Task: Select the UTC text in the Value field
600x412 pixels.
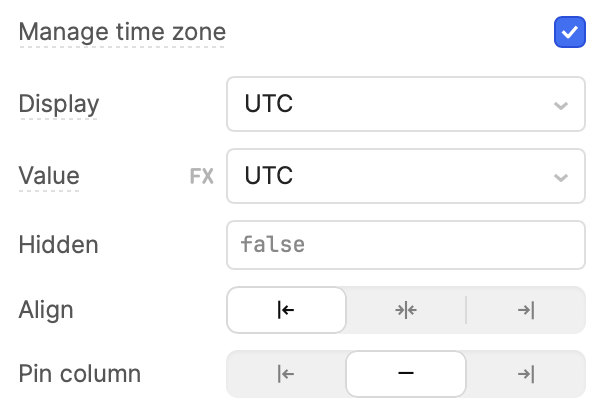Action: pos(269,176)
